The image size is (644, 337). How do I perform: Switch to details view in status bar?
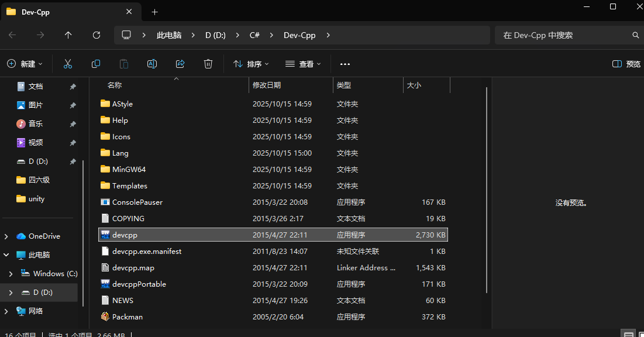click(x=628, y=333)
